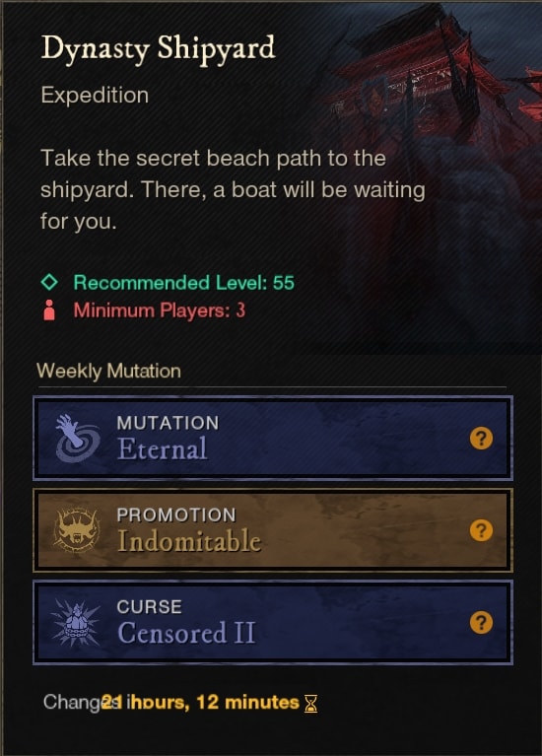Click the Minimum Players: 3 text
Screen dimensions: 542x756
click(160, 310)
